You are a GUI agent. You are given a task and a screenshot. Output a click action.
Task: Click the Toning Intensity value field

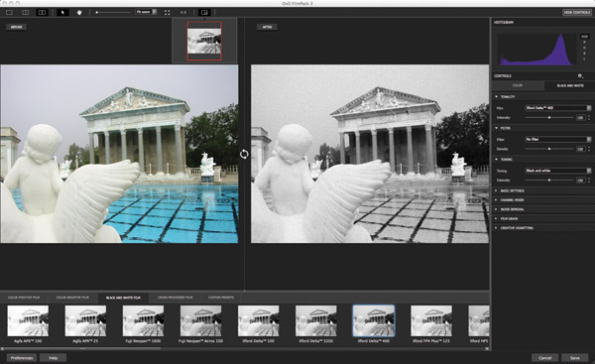coord(580,181)
